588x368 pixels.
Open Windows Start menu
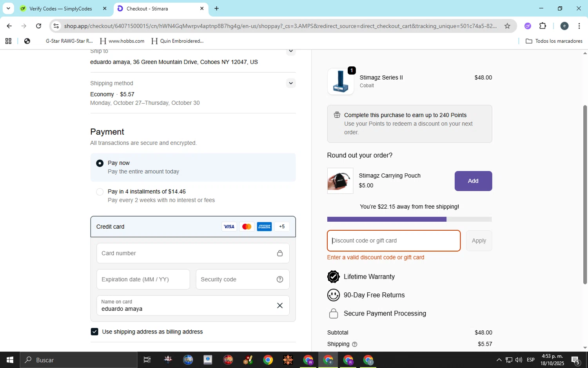click(x=10, y=360)
